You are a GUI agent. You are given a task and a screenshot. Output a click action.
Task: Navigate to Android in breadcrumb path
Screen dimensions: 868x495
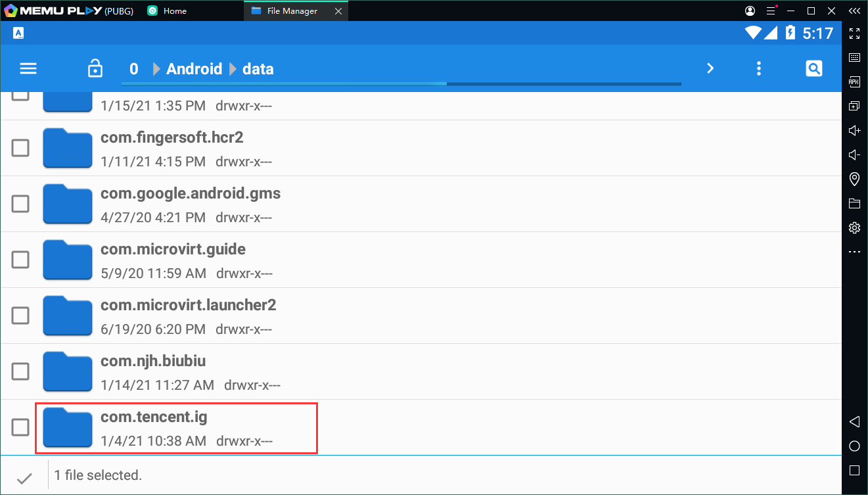194,69
